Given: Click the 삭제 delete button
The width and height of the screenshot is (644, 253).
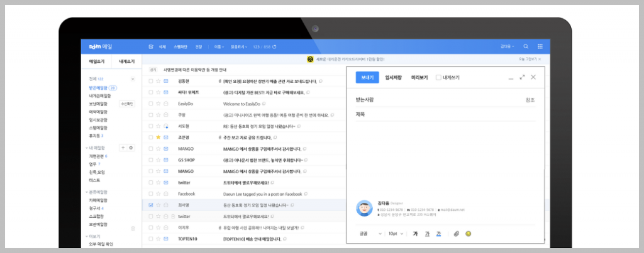Looking at the screenshot, I should 162,46.
